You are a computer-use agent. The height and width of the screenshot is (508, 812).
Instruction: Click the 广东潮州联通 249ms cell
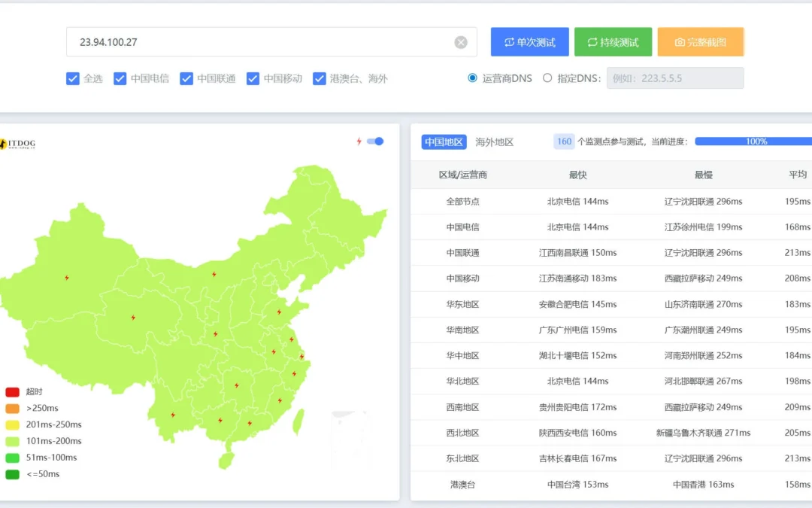(x=703, y=330)
